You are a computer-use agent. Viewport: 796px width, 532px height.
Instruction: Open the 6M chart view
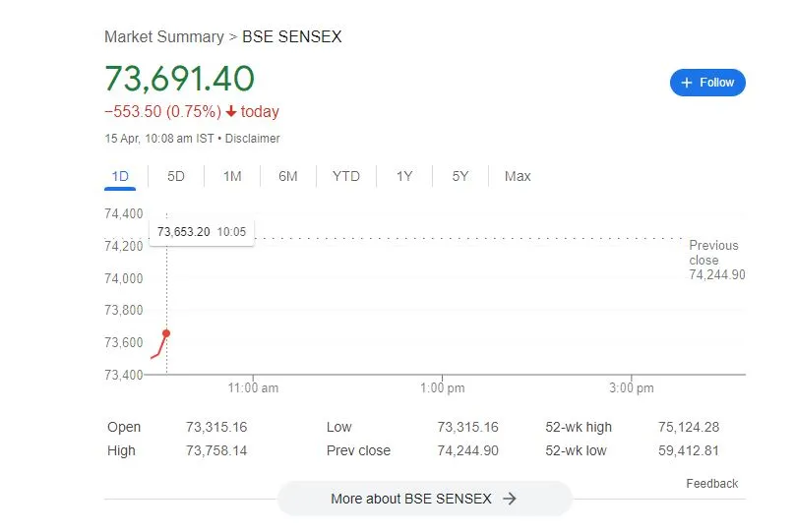(x=288, y=176)
